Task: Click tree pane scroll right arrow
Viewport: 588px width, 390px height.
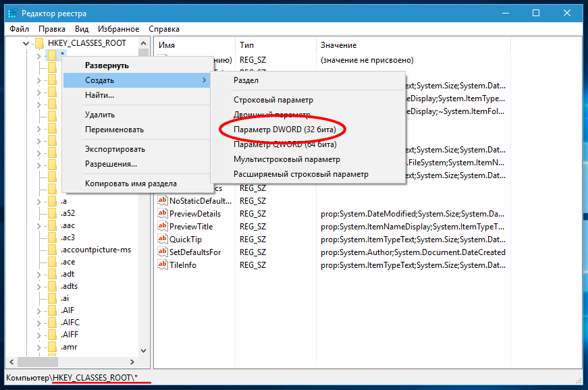Action: pyautogui.click(x=132, y=362)
